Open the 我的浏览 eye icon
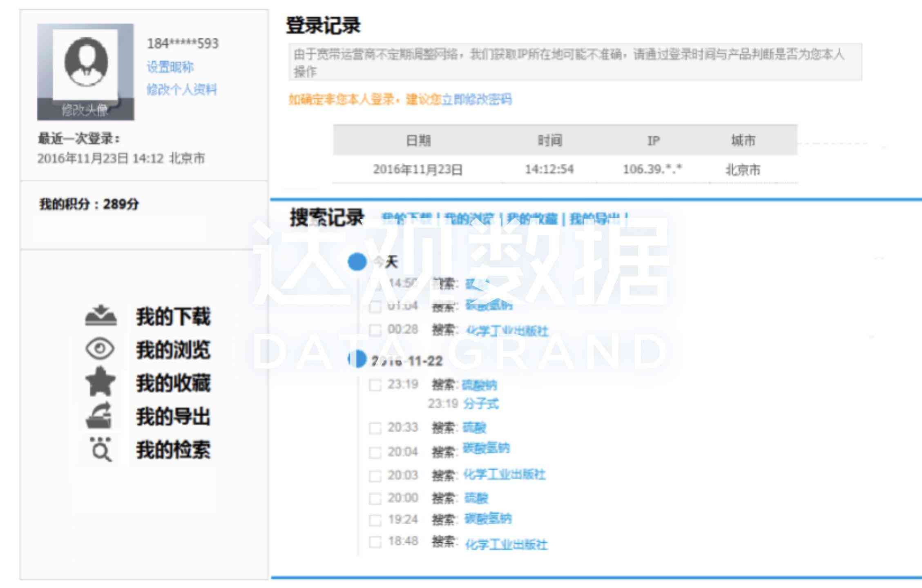The image size is (922, 588). tap(100, 349)
